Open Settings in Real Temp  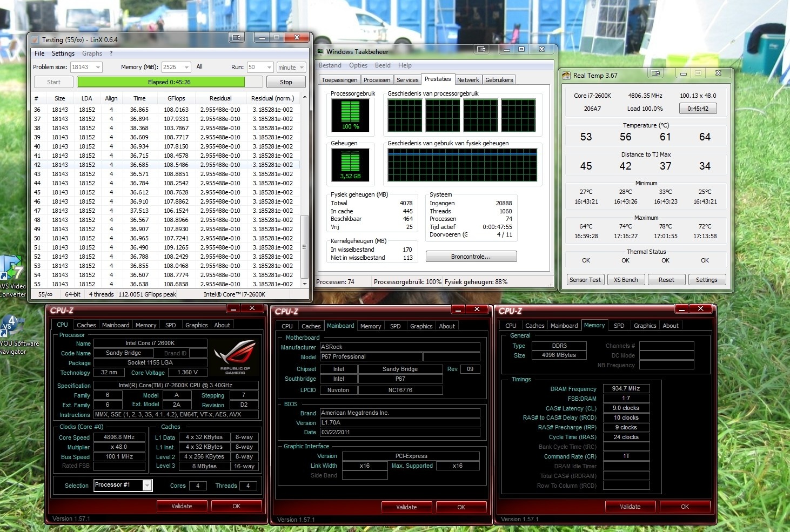(x=707, y=280)
